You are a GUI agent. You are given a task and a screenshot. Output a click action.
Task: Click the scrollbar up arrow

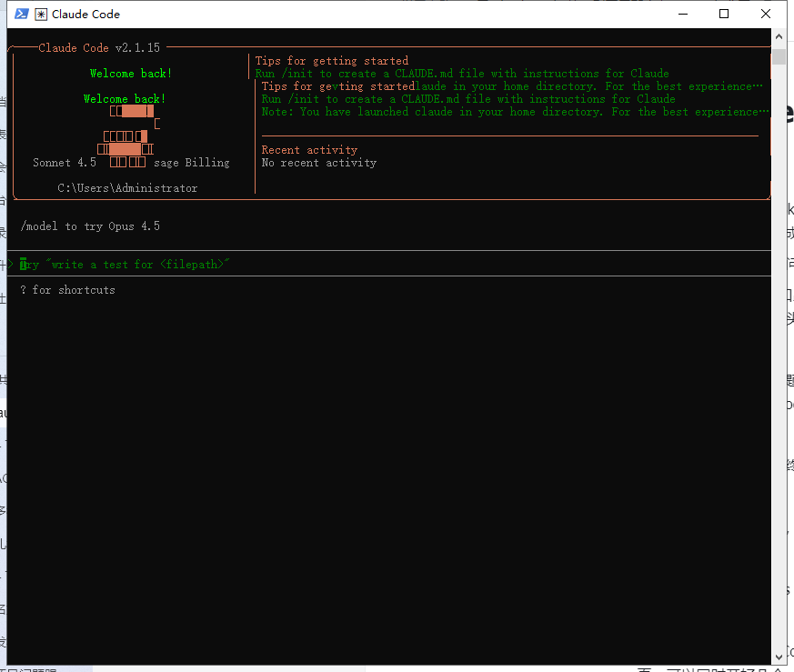click(x=778, y=35)
